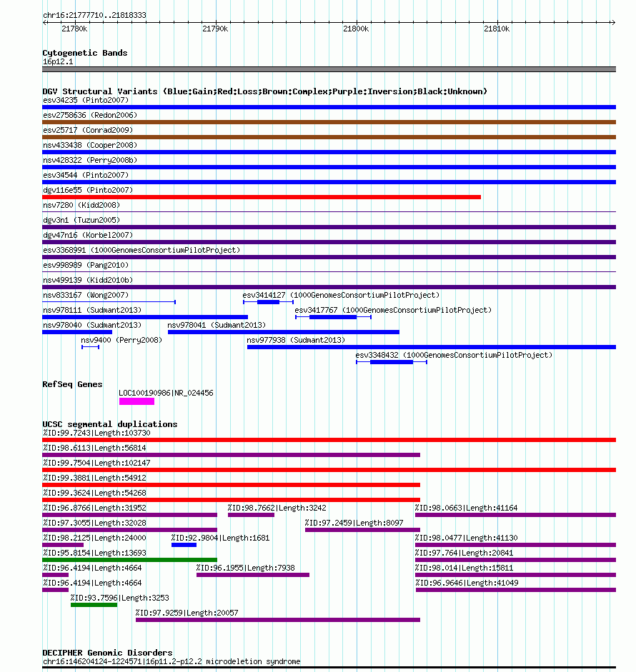Click the blue bar under nsv428322 (Perry2008b)

(329, 167)
